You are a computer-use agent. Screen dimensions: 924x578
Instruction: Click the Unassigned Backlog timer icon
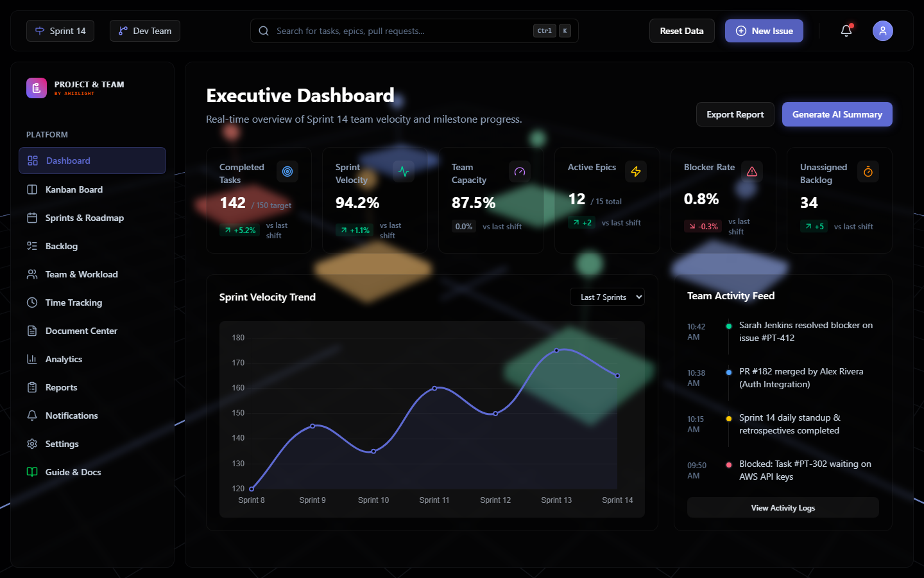click(868, 171)
